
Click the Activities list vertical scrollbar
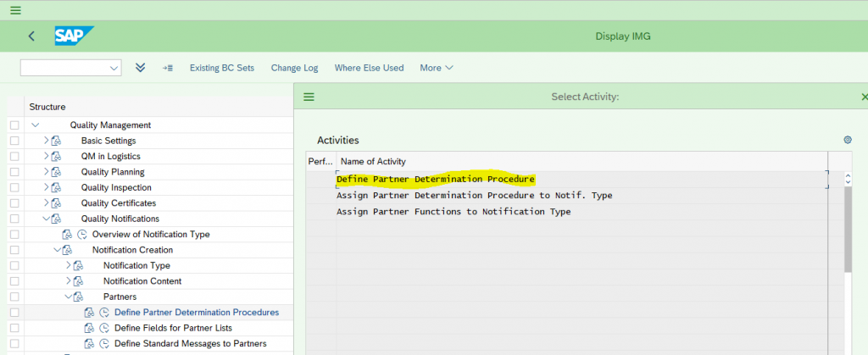848,230
